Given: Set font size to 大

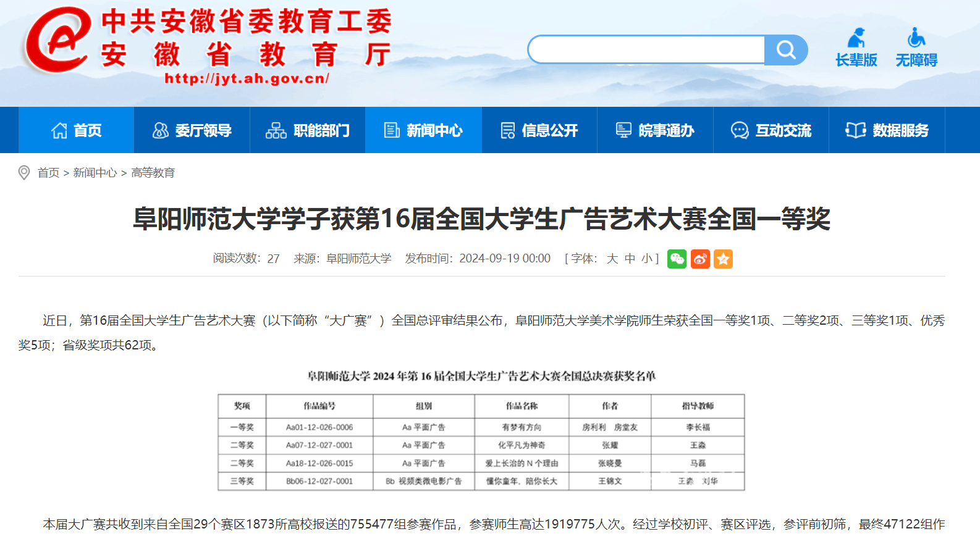Looking at the screenshot, I should 612,259.
